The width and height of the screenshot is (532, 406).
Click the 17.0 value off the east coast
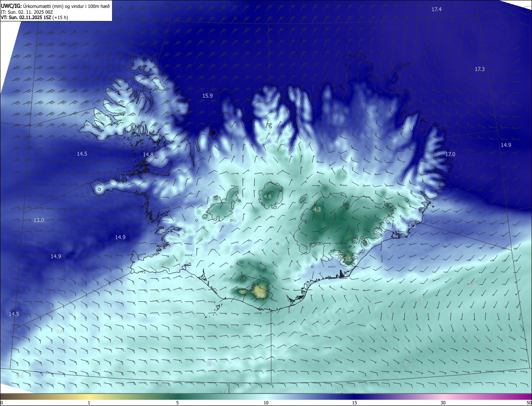point(450,154)
